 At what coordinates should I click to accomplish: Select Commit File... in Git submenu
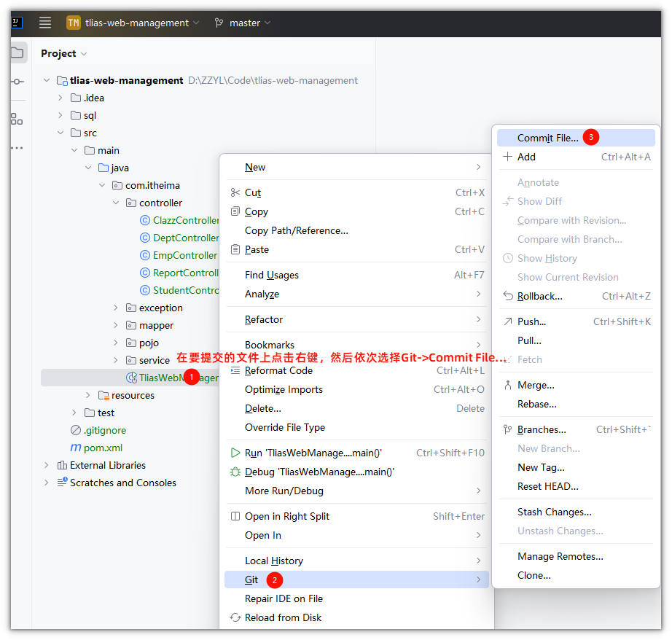pyautogui.click(x=576, y=138)
